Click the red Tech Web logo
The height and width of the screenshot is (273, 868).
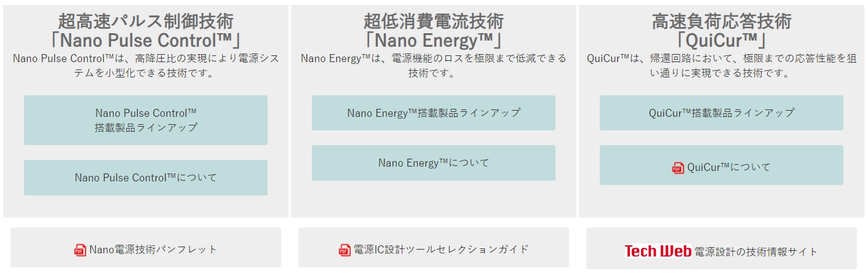658,251
